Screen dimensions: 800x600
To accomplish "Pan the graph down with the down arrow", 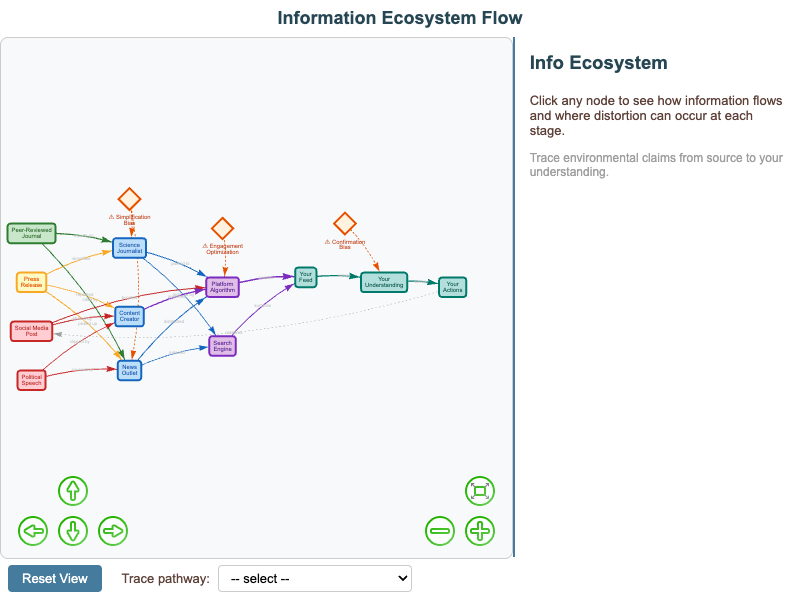I will pos(73,531).
